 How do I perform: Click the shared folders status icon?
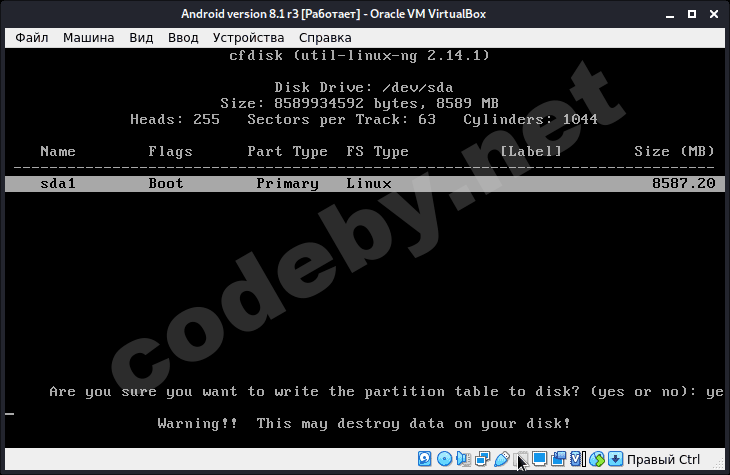521,459
